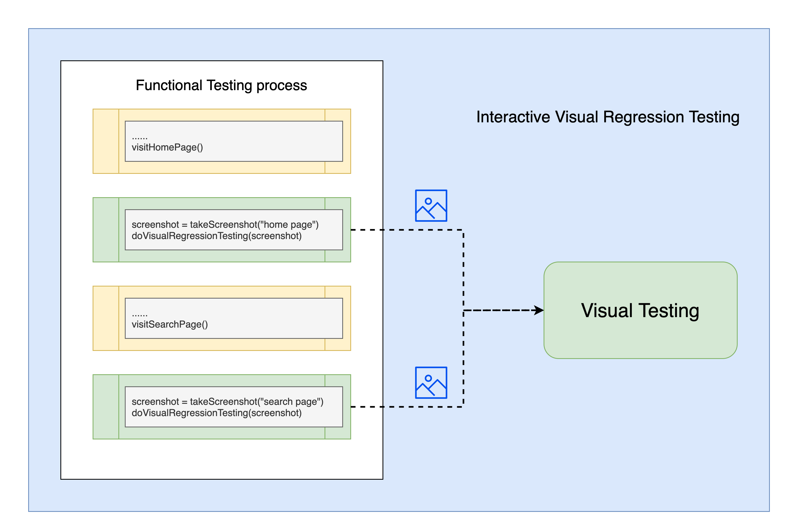Image resolution: width=790 pixels, height=532 pixels.
Task: Click the Visual Testing node
Action: point(640,310)
